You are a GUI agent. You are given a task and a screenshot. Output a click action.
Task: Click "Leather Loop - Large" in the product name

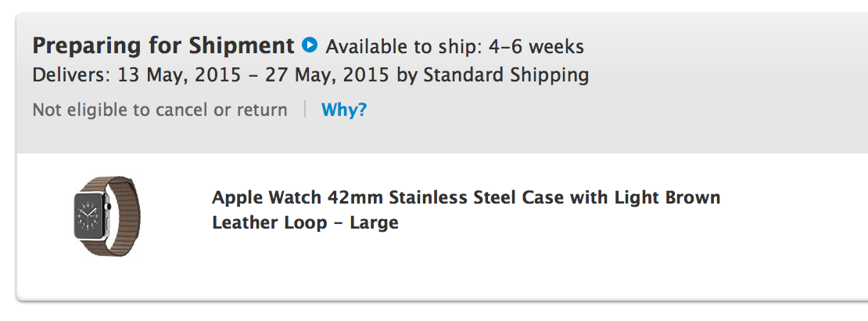(x=305, y=222)
